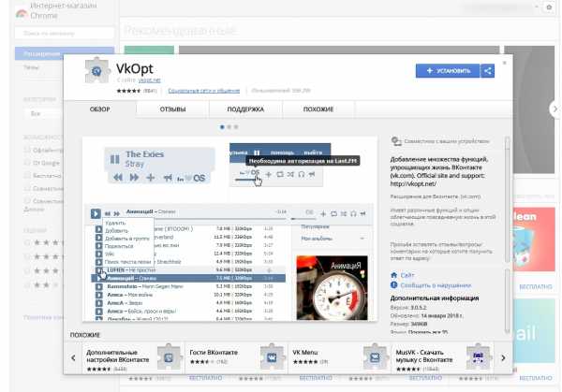This screenshot has height=392, width=562.
Task: Click the VkOpt puzzle extension icon
Action: [96, 71]
